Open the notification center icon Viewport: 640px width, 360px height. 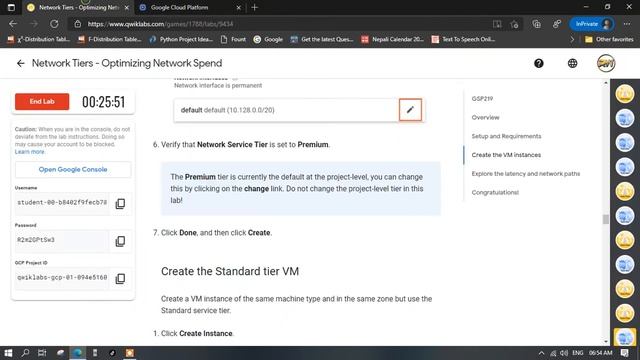[x=624, y=353]
